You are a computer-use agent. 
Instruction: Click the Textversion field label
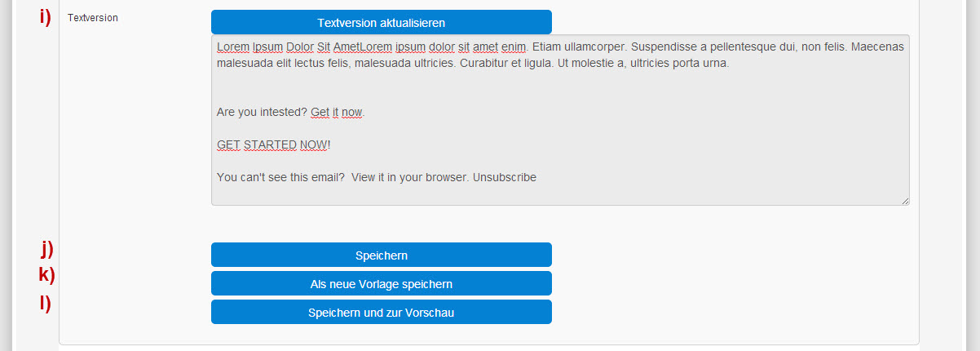[93, 17]
